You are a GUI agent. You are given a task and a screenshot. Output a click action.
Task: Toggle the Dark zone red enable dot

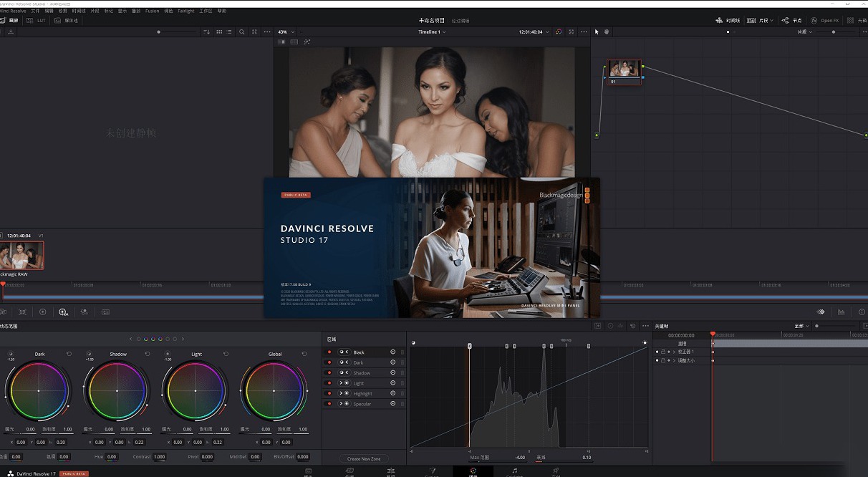329,362
